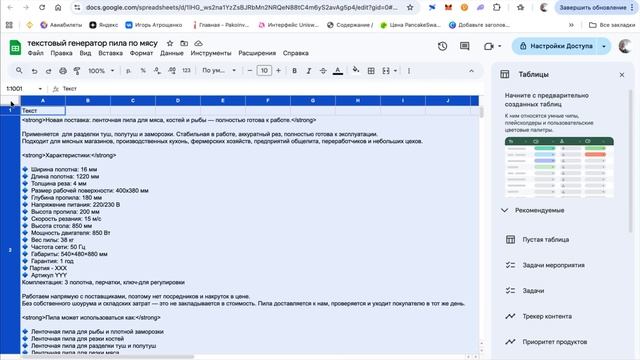Print the spreadsheet
The height and width of the screenshot is (360, 640).
click(63, 71)
